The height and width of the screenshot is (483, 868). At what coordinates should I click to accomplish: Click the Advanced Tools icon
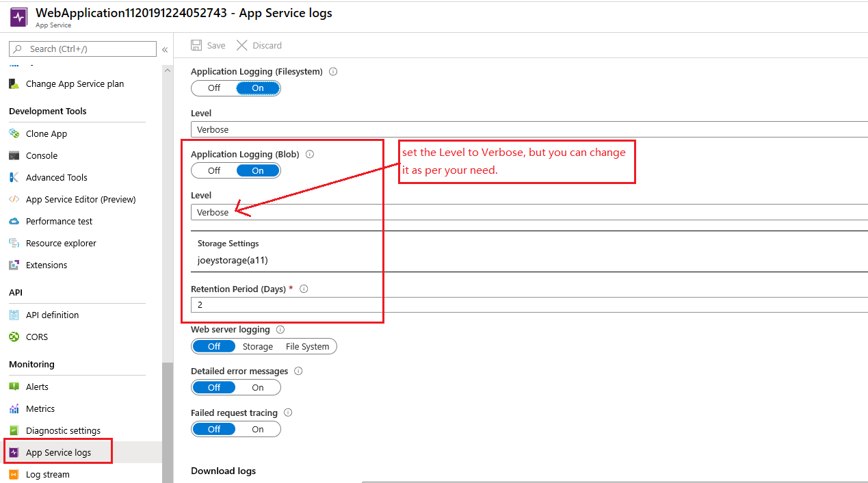14,177
